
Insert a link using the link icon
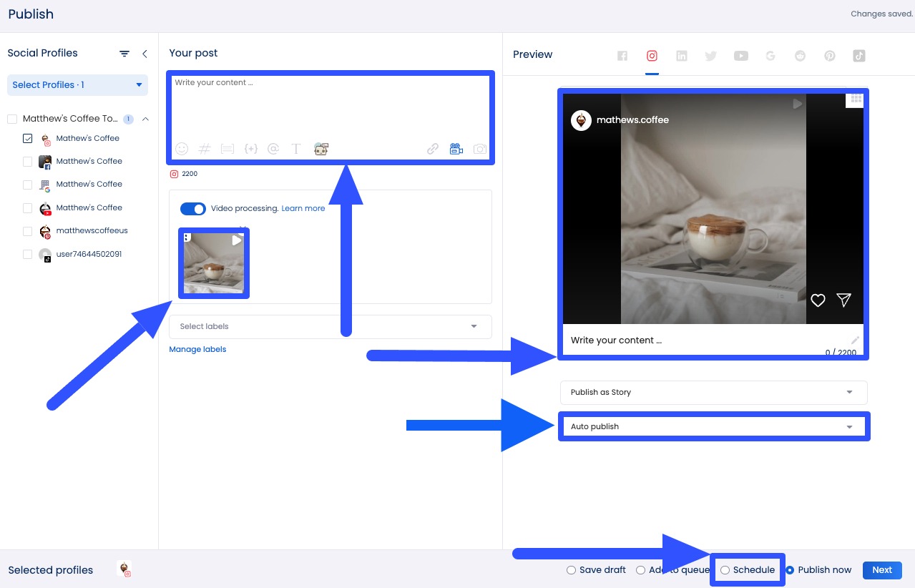pyautogui.click(x=432, y=148)
